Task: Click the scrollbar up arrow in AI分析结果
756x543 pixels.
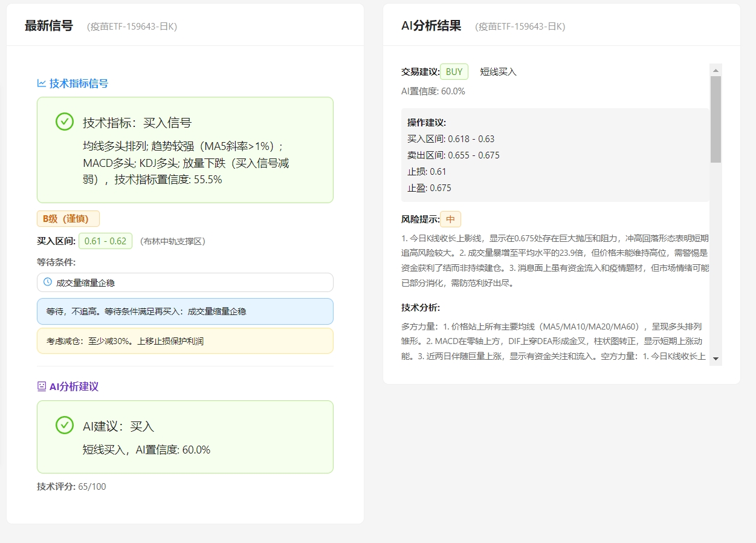Action: tap(716, 71)
